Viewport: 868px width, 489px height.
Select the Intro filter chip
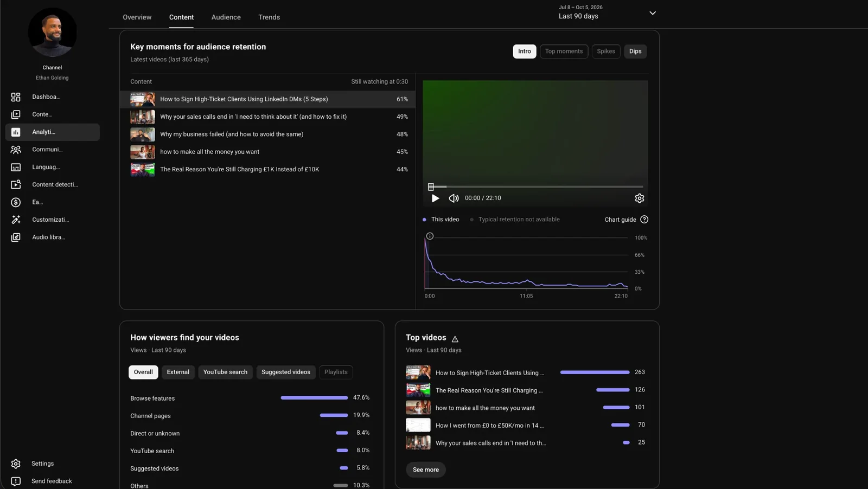coord(525,52)
